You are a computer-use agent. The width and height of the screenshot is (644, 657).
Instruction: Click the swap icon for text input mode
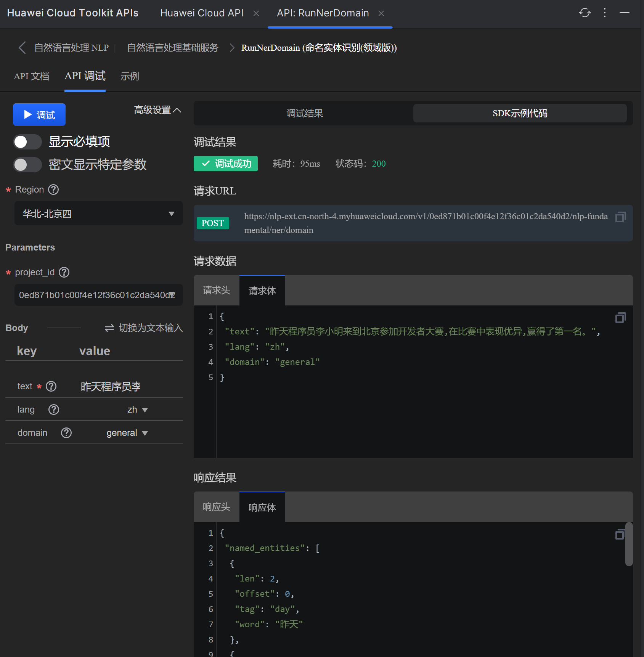[109, 328]
